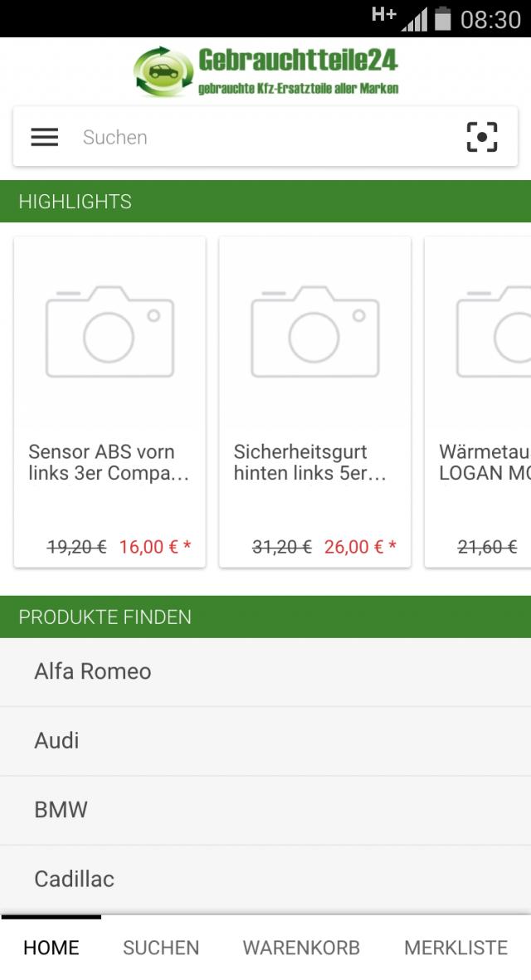Tap the battery icon in status bar
Image resolution: width=531 pixels, height=980 pixels.
tap(443, 18)
